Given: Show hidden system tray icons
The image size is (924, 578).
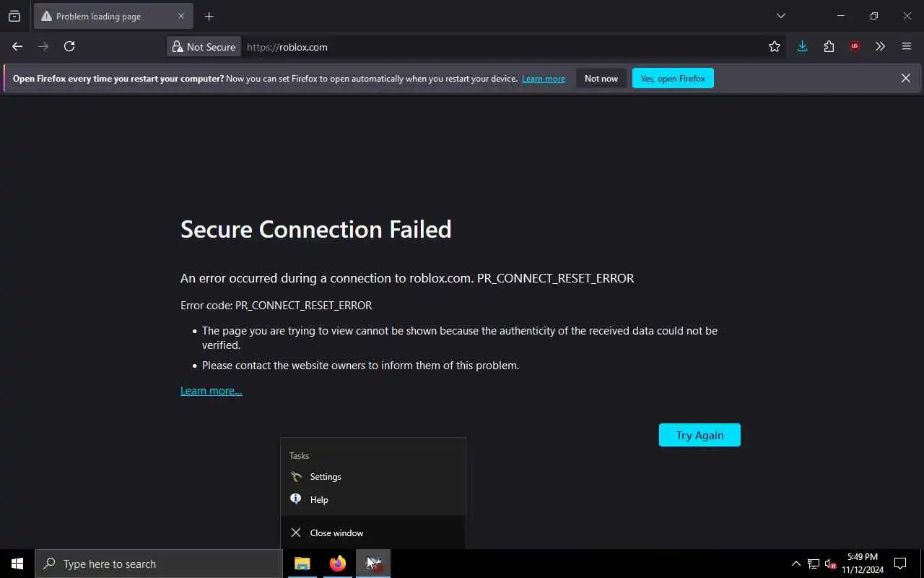Looking at the screenshot, I should pos(796,564).
